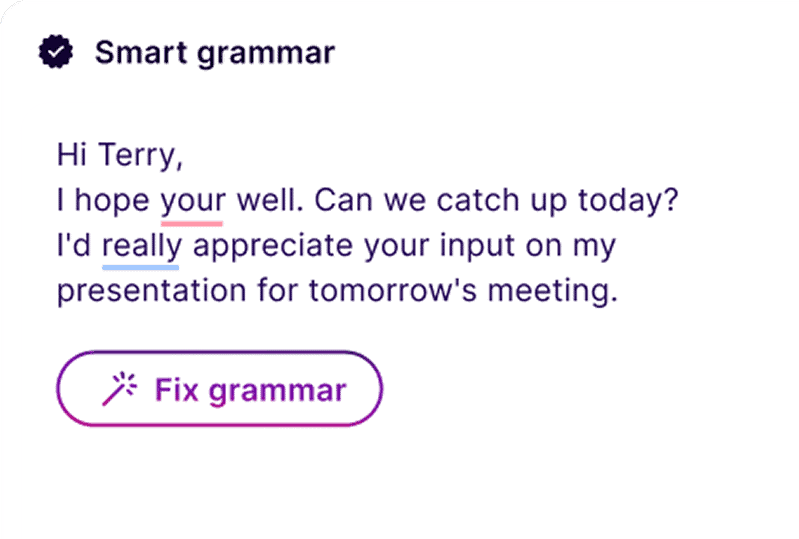Click the word "appreciate" in the message
Image resolution: width=799 pixels, height=539 pixels.
click(x=271, y=246)
